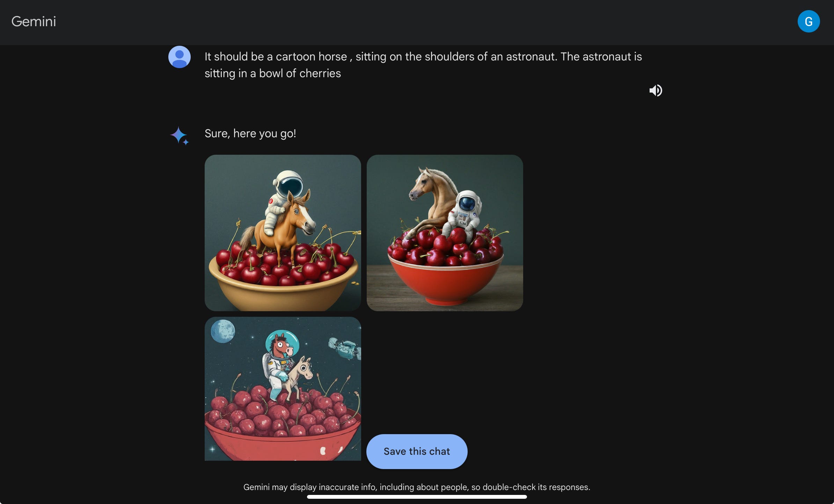This screenshot has height=504, width=834.
Task: Click the astronaut helmet in first image
Action: pyautogui.click(x=288, y=184)
